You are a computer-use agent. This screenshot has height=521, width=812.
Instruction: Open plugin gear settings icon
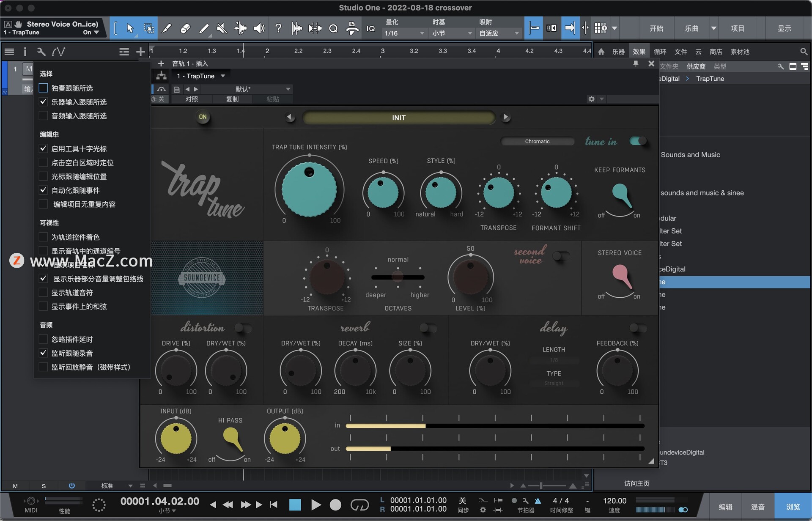591,99
